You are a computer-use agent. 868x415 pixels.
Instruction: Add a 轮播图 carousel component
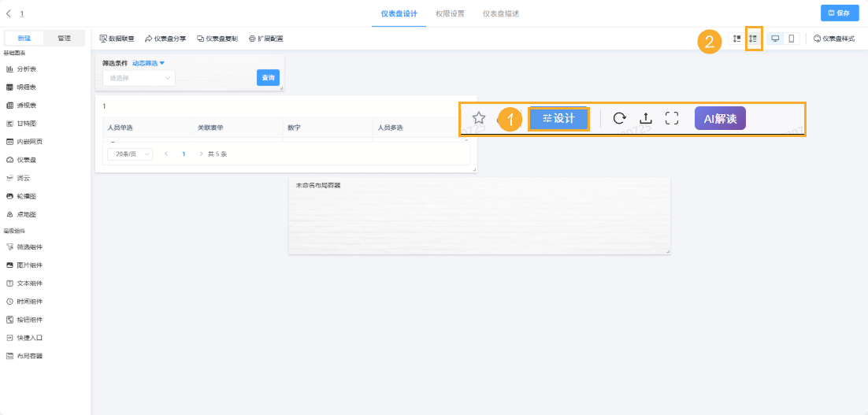pos(21,196)
